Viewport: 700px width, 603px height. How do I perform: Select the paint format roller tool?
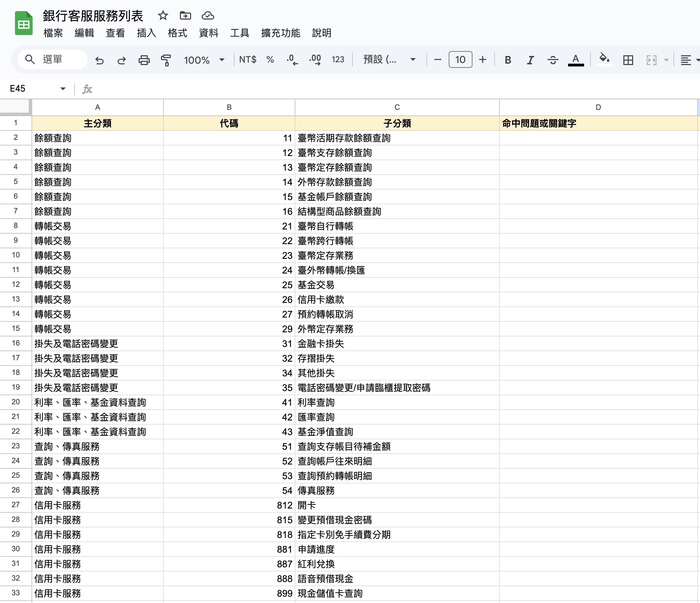(166, 60)
